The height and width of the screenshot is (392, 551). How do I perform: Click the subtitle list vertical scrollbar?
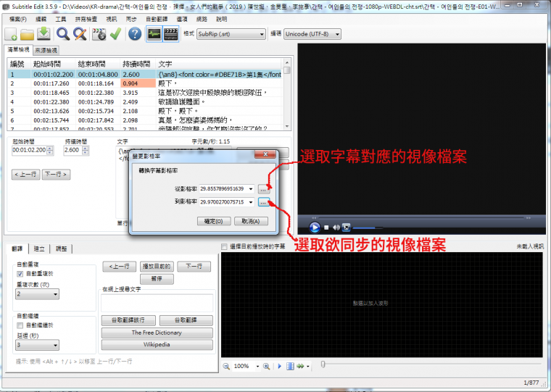click(x=287, y=94)
